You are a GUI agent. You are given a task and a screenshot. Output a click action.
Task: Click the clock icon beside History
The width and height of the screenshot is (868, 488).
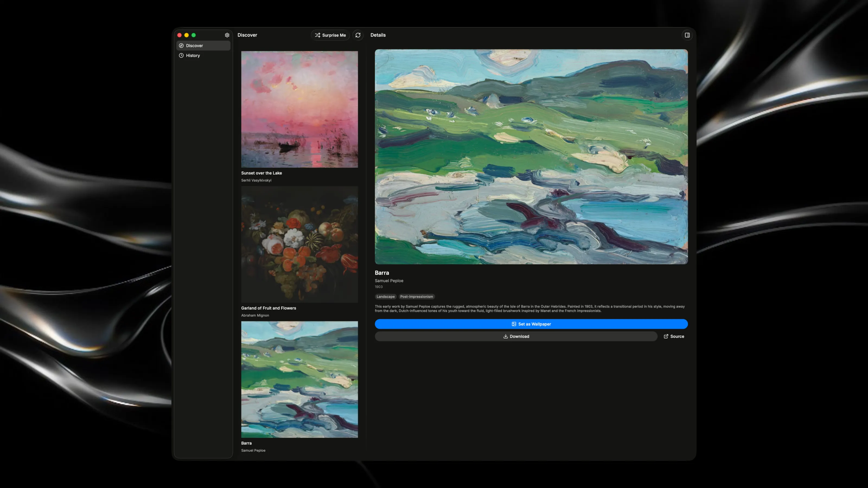tap(181, 56)
